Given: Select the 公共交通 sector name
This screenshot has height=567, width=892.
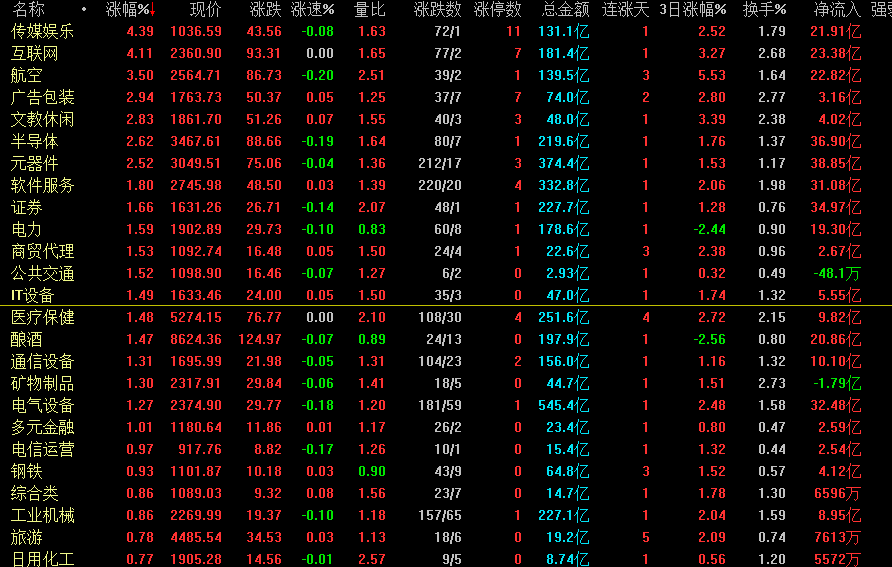Looking at the screenshot, I should point(43,274).
